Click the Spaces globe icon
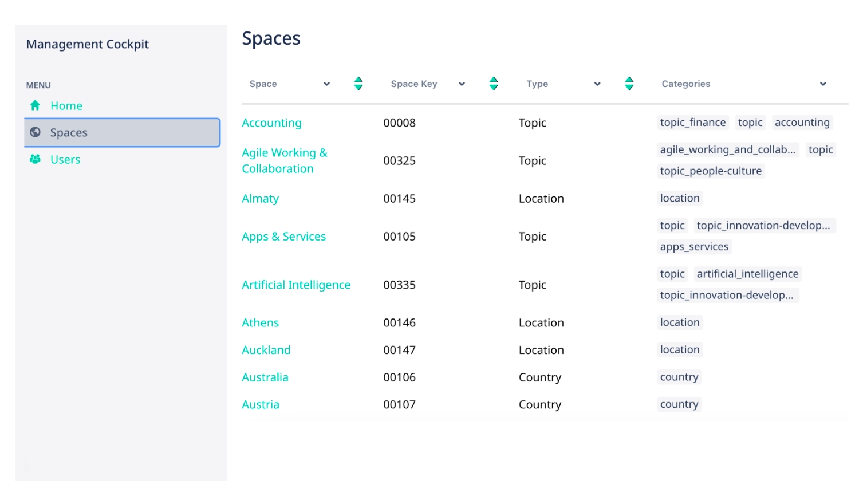Viewport: 859px width, 504px height. click(35, 132)
